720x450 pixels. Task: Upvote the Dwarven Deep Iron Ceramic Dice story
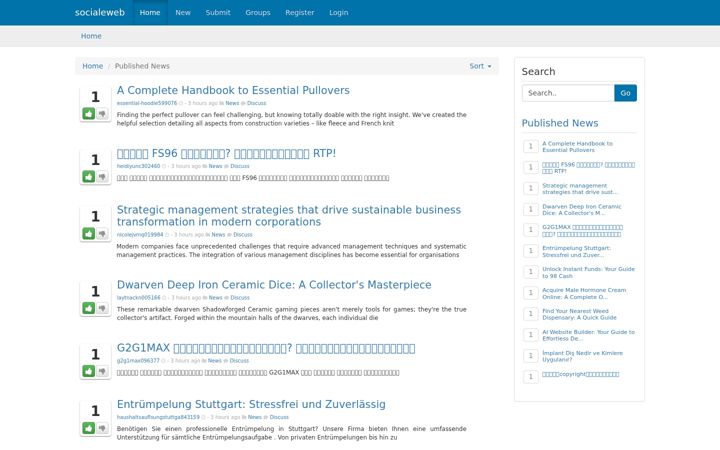pos(89,308)
